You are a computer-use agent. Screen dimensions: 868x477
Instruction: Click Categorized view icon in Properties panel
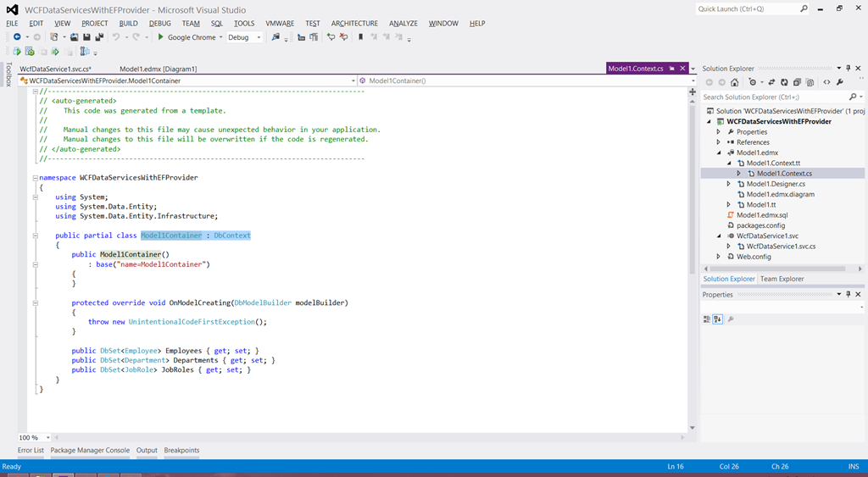[x=706, y=319]
